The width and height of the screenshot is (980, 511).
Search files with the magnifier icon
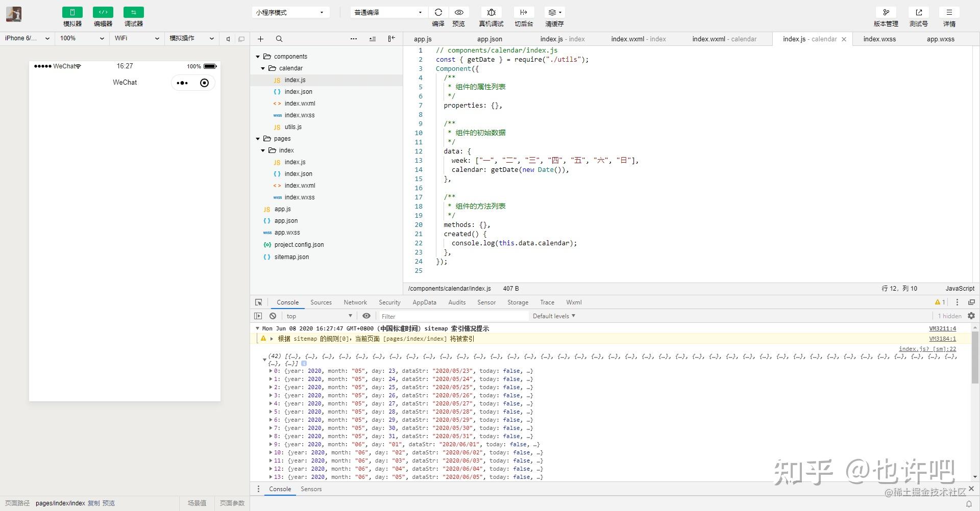click(279, 39)
